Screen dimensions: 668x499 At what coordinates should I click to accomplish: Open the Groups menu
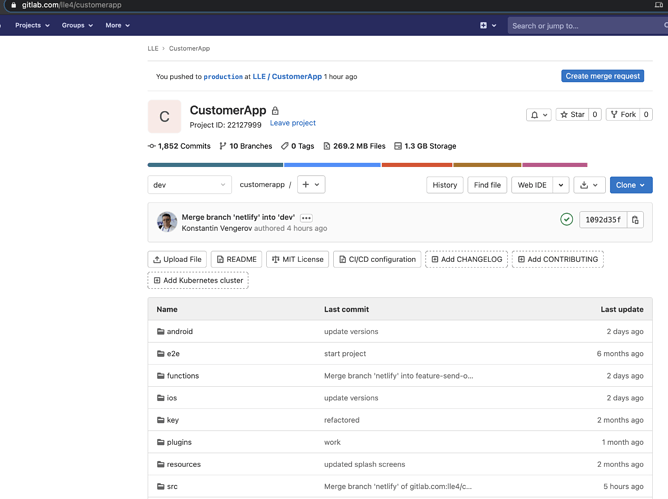[x=77, y=26]
